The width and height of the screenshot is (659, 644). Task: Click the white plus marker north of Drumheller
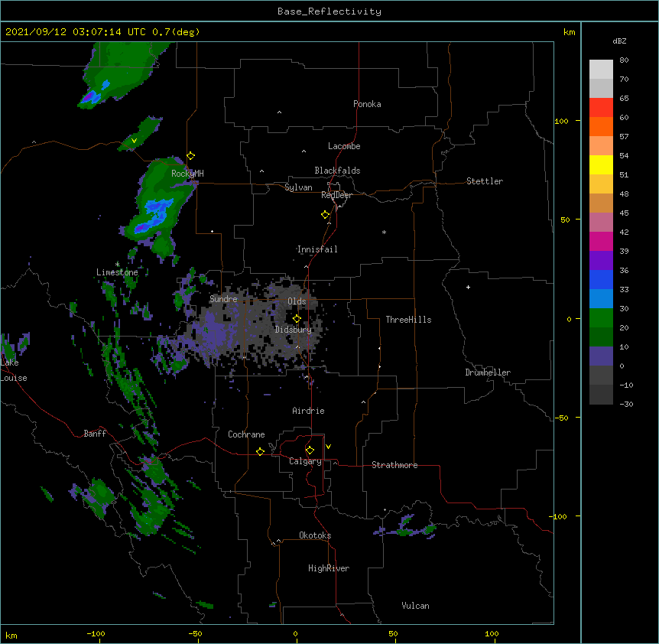[x=468, y=287]
